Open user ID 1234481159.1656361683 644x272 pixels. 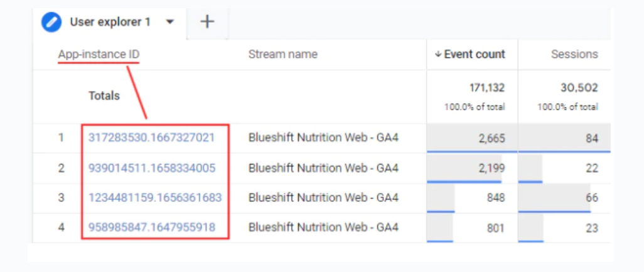(x=155, y=198)
